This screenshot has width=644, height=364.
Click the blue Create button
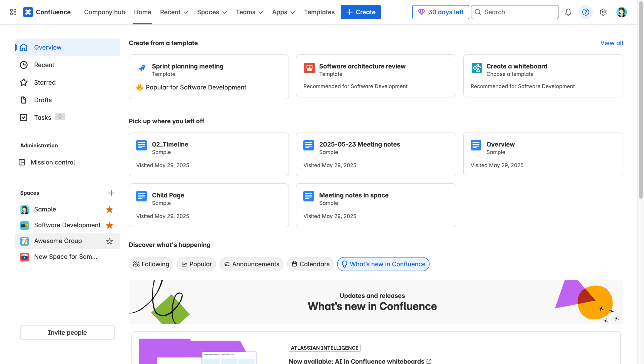(x=360, y=12)
